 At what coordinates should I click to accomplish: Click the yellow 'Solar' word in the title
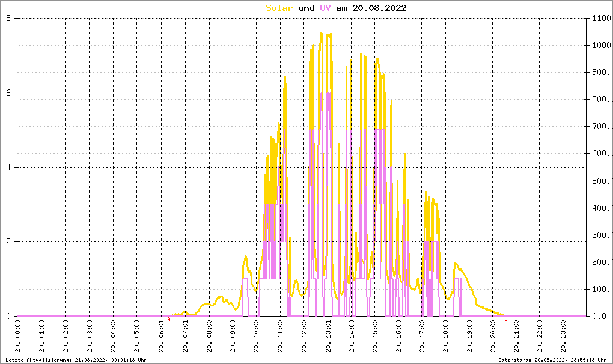coord(279,8)
